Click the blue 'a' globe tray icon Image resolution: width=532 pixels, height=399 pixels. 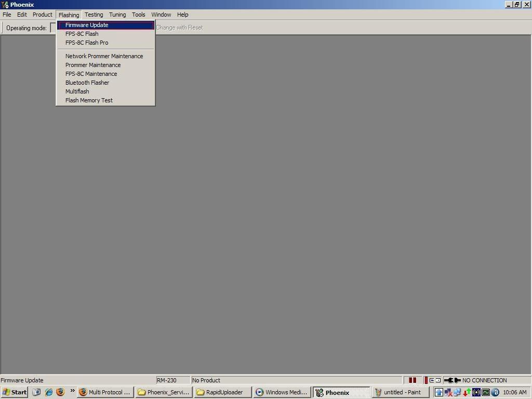(495, 393)
